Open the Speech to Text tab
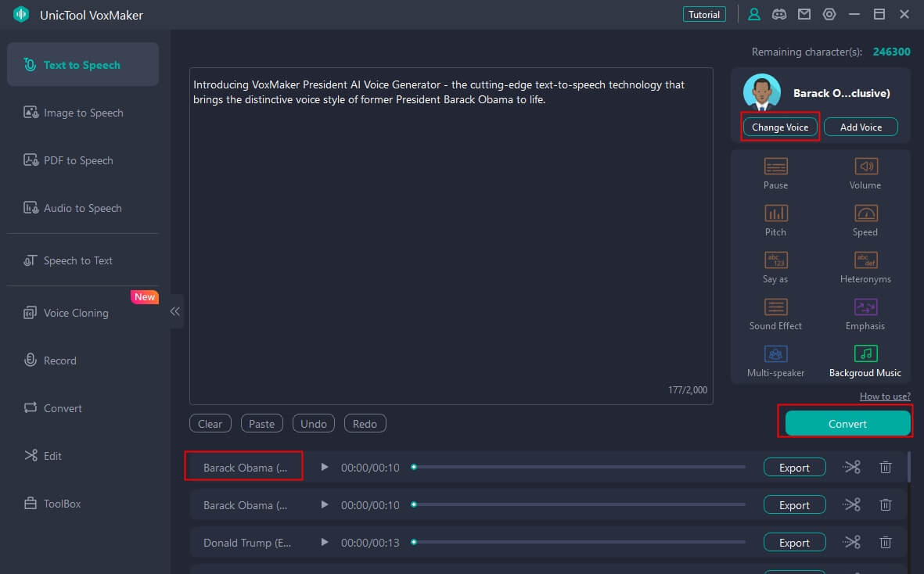The height and width of the screenshot is (574, 924). (77, 260)
